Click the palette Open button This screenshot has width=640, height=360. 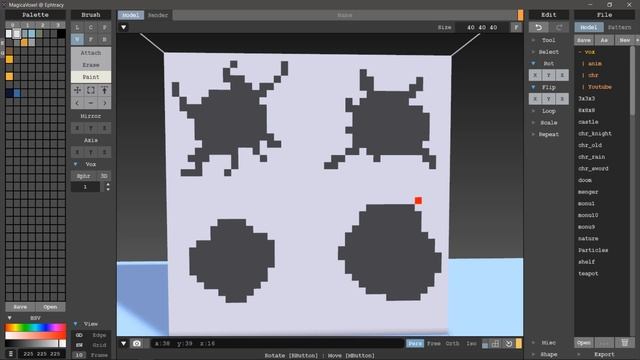click(50, 307)
